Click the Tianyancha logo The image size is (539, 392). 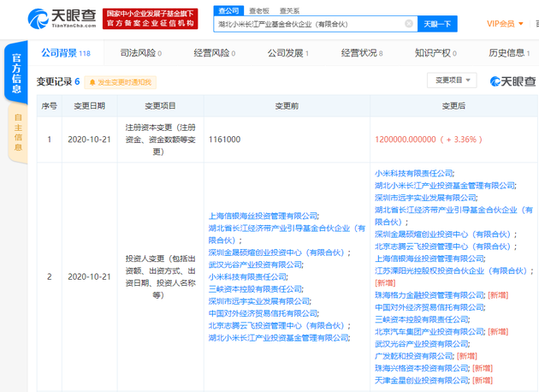(x=62, y=19)
